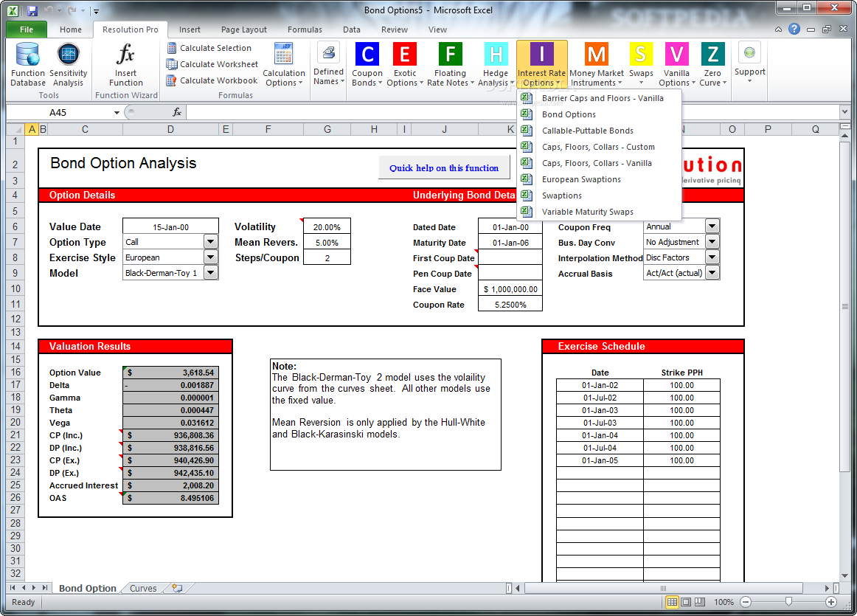Switch to Normal view in status bar
This screenshot has width=857, height=616.
point(673,602)
